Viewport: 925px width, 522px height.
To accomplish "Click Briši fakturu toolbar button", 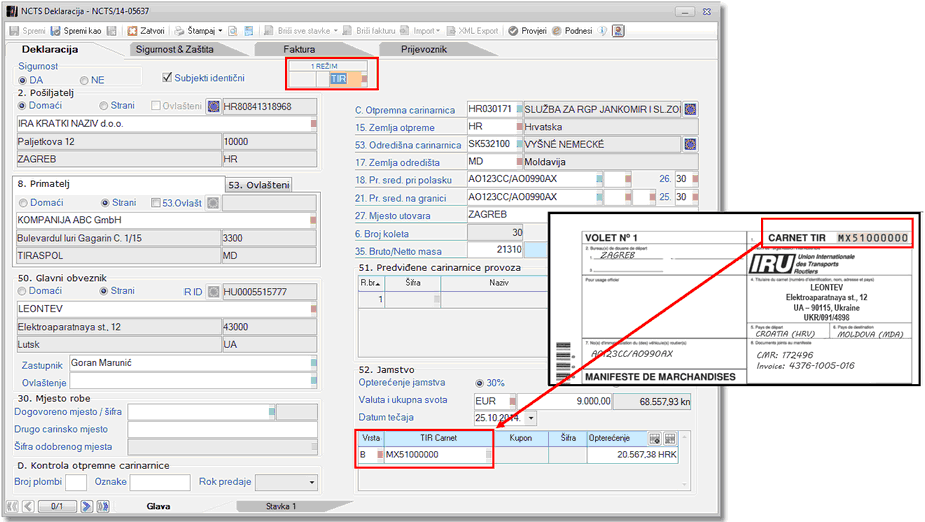I will coord(370,31).
